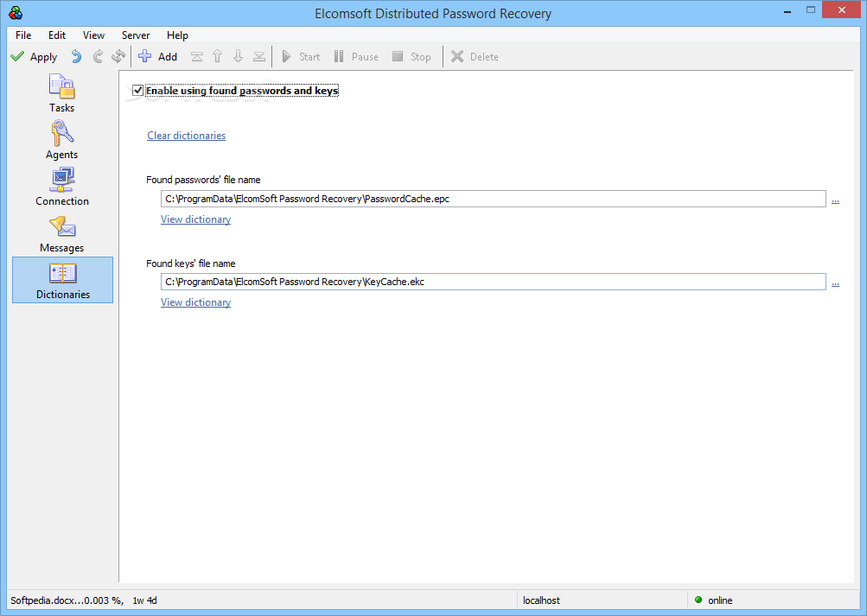
Task: Click the refresh double-arrow icon
Action: (118, 56)
